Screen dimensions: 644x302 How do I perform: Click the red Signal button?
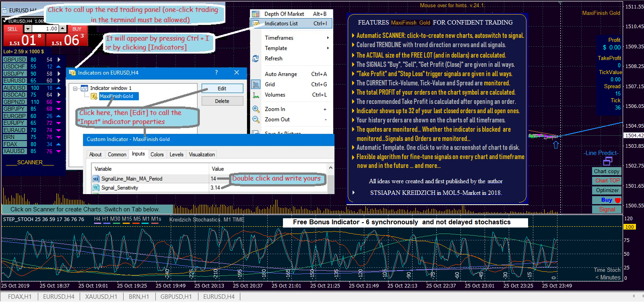click(607, 209)
